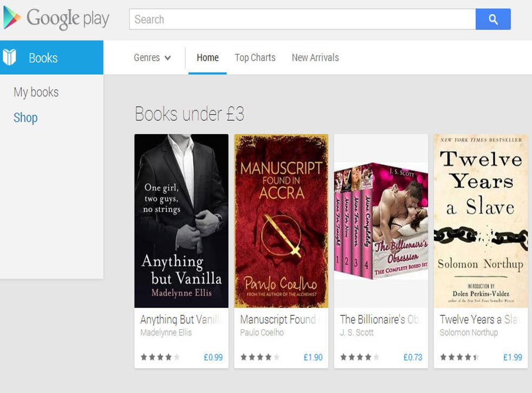The height and width of the screenshot is (393, 532).
Task: Open author Solomon Northup link
Action: (x=469, y=333)
